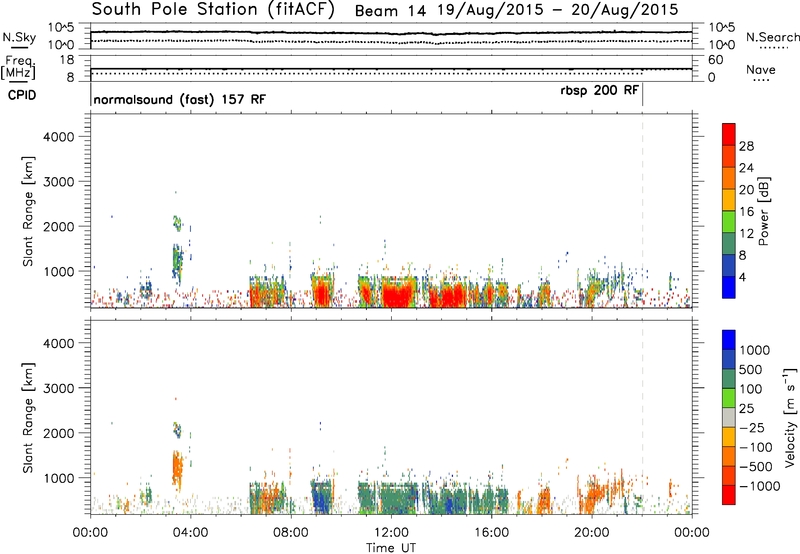Screen dimensions: 800x554
Task: Click the blue 1000 band on the velocity colorbar
Action: pyautogui.click(x=729, y=340)
